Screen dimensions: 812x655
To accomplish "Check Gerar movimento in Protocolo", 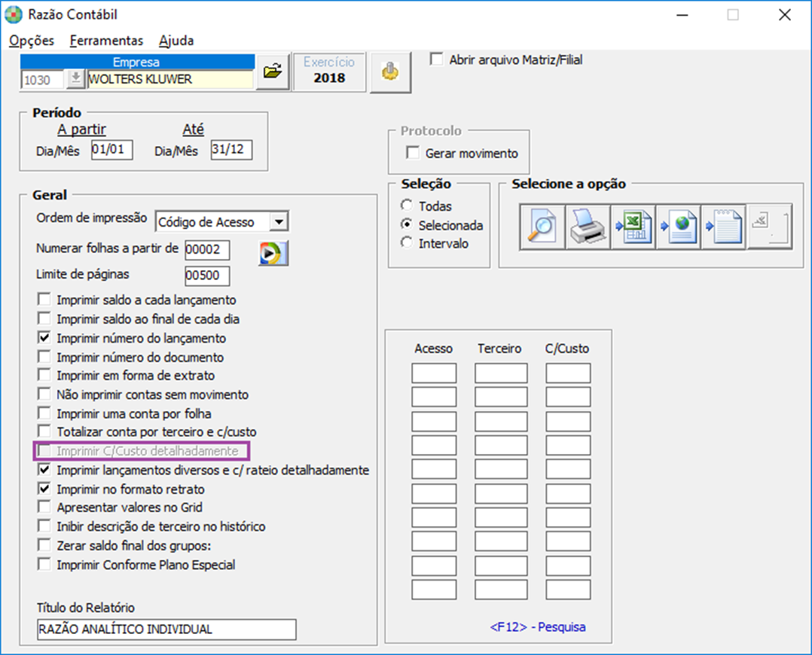I will tap(413, 153).
